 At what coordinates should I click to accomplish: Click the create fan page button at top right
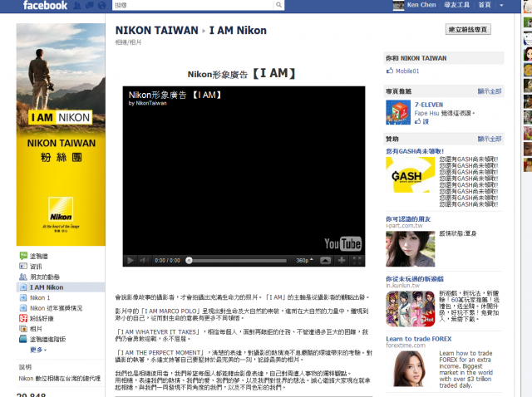pyautogui.click(x=468, y=30)
